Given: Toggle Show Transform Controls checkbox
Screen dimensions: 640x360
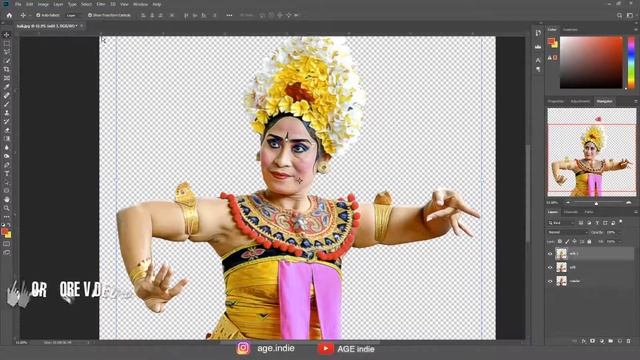Looking at the screenshot, I should coord(90,15).
